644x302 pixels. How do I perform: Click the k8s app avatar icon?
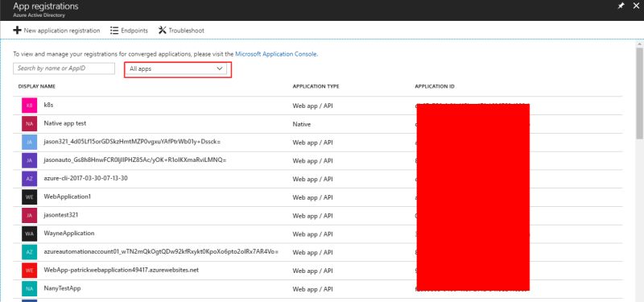[x=29, y=105]
